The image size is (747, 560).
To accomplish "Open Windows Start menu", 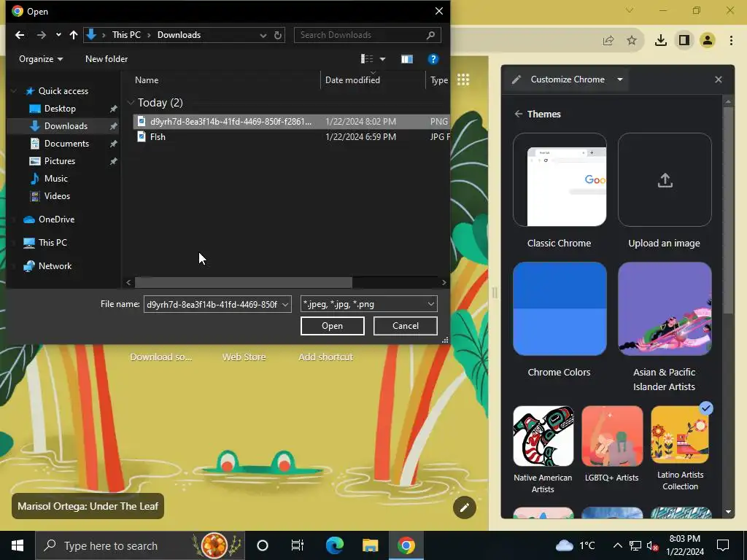I will (18, 545).
